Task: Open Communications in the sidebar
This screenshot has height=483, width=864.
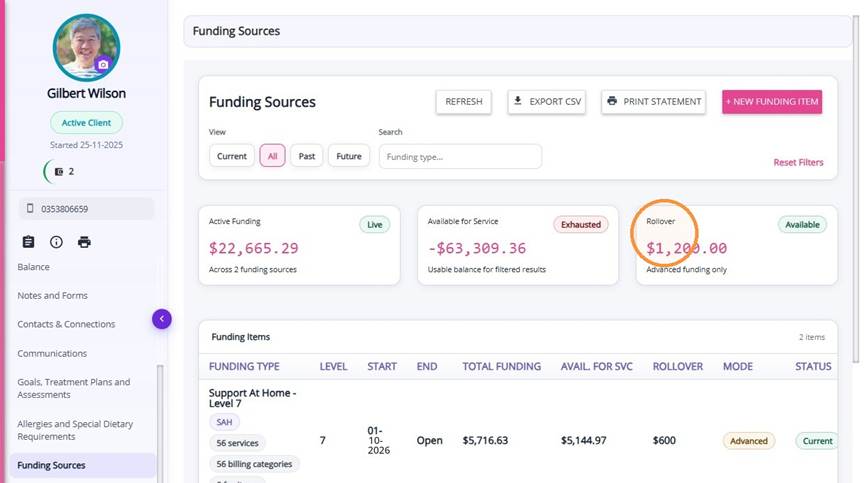Action: pos(52,353)
